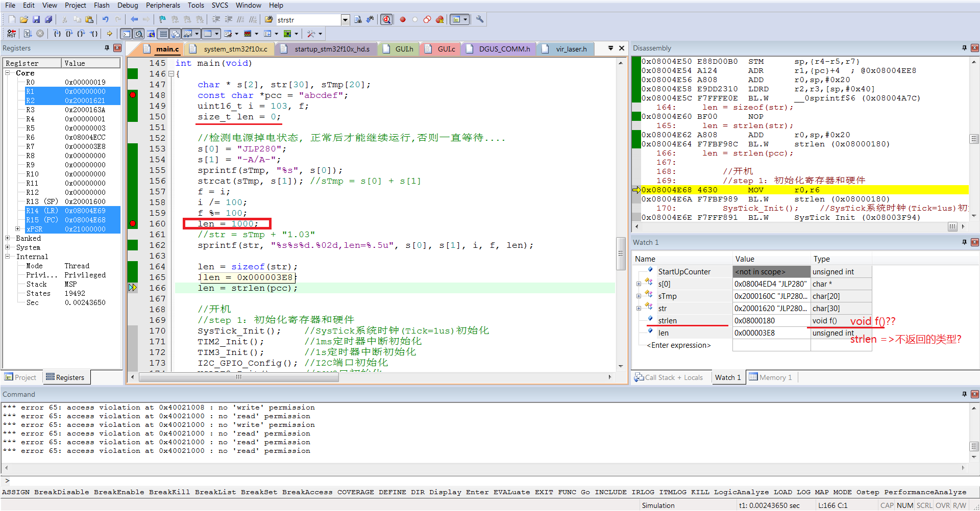This screenshot has width=980, height=511.
Task: Toggle the Command window button
Action: coord(126,34)
